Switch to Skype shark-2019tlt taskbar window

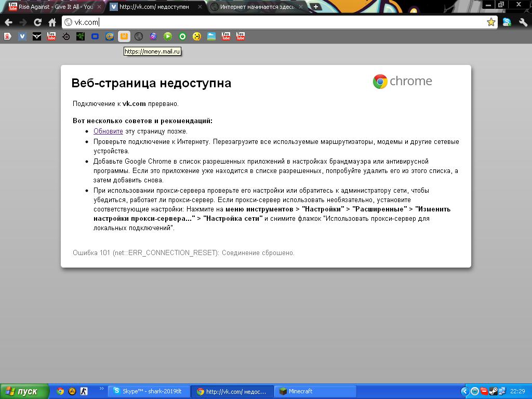[x=148, y=391]
